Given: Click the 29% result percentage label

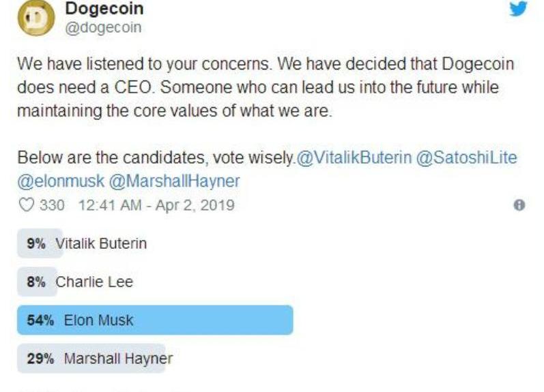Looking at the screenshot, I should click(x=40, y=358).
